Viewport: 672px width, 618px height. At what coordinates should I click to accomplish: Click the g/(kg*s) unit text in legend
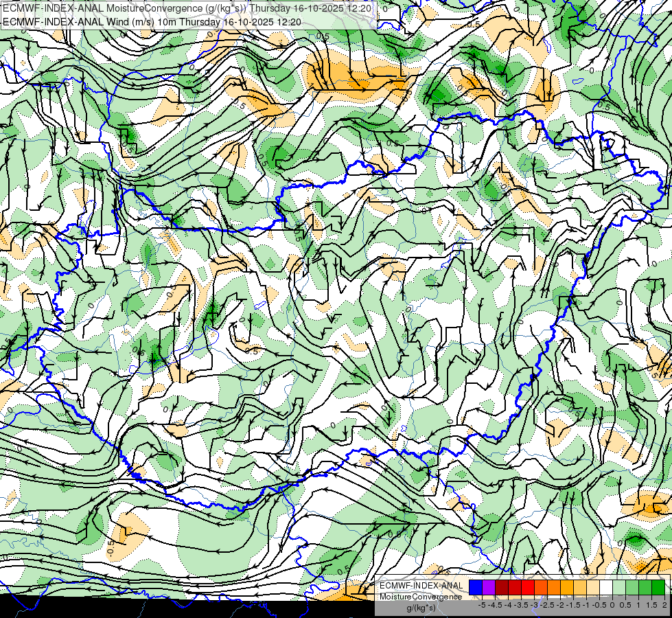tap(421, 608)
